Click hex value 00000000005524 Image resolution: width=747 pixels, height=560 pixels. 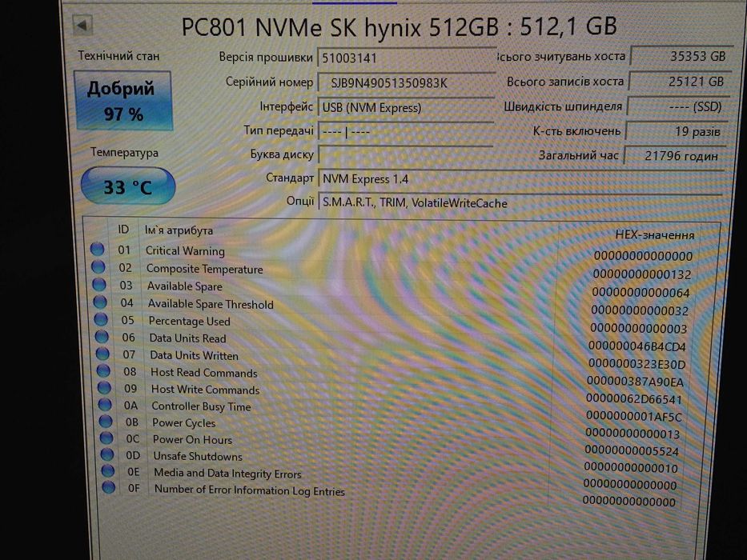pyautogui.click(x=632, y=450)
